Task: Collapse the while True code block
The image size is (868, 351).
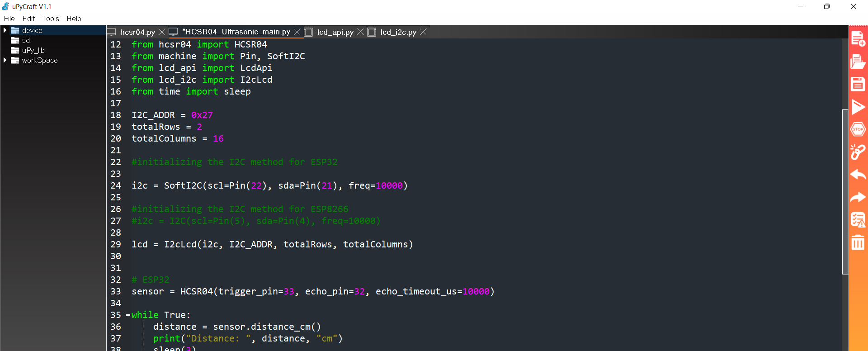Action: pyautogui.click(x=128, y=315)
